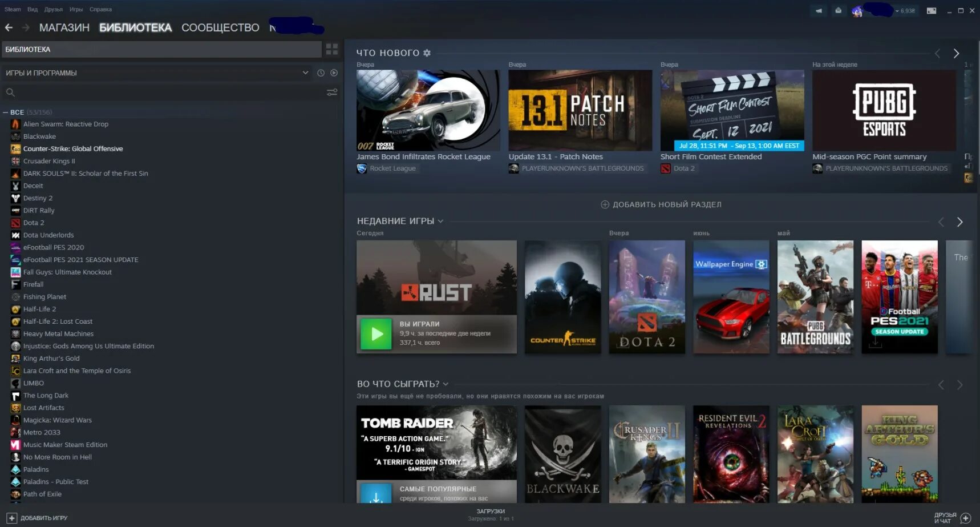Open Resident Evil Revelations 2 cover

click(731, 454)
